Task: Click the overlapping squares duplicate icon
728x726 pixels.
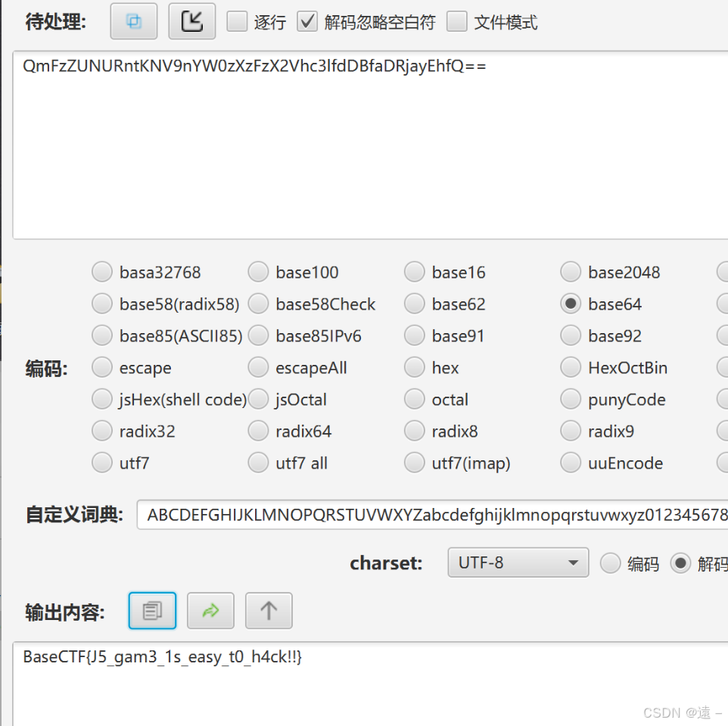Action: pyautogui.click(x=133, y=21)
